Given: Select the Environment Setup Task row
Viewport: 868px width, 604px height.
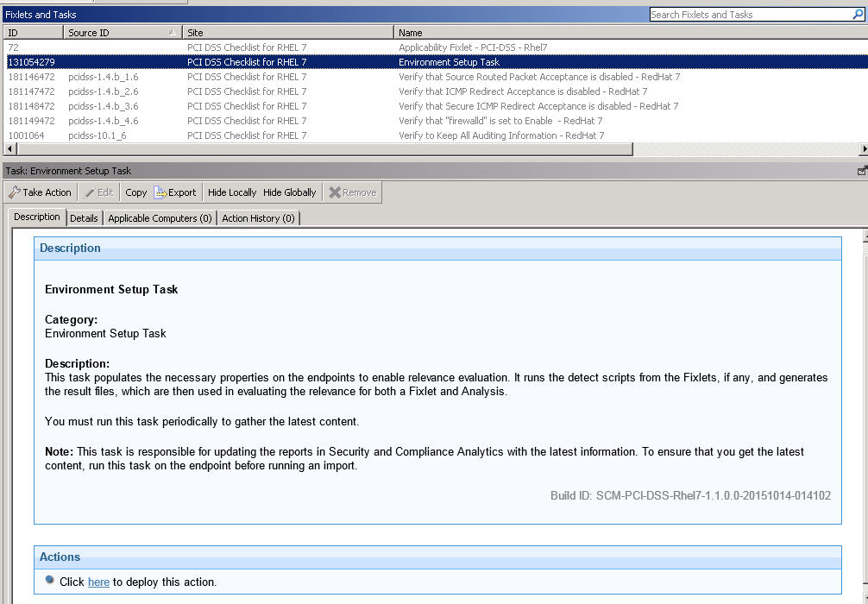Looking at the screenshot, I should point(259,62).
